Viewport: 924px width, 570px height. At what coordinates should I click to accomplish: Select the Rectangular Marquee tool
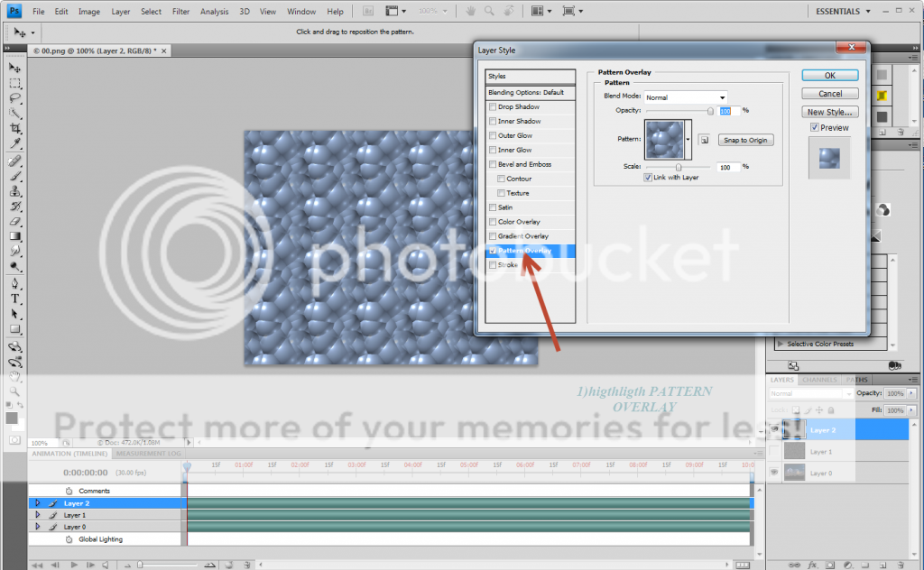pyautogui.click(x=15, y=83)
